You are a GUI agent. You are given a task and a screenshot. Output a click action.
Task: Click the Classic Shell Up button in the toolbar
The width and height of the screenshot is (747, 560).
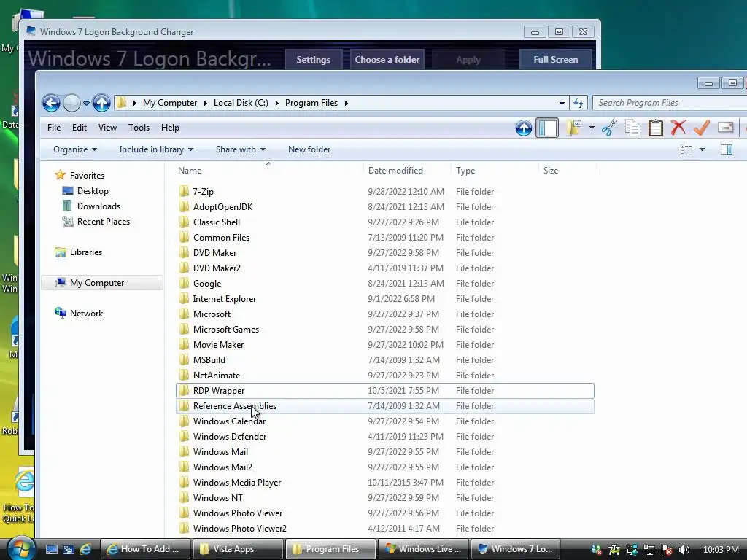[x=524, y=128]
